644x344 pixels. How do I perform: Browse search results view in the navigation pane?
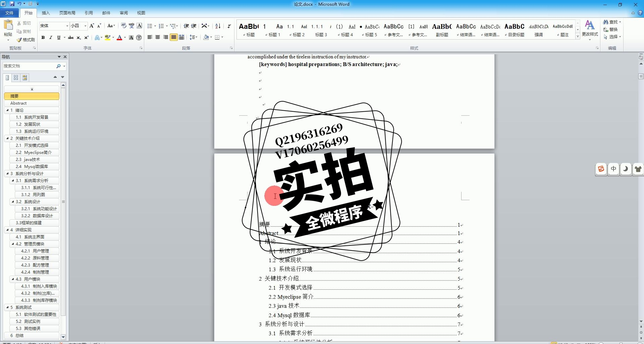24,77
